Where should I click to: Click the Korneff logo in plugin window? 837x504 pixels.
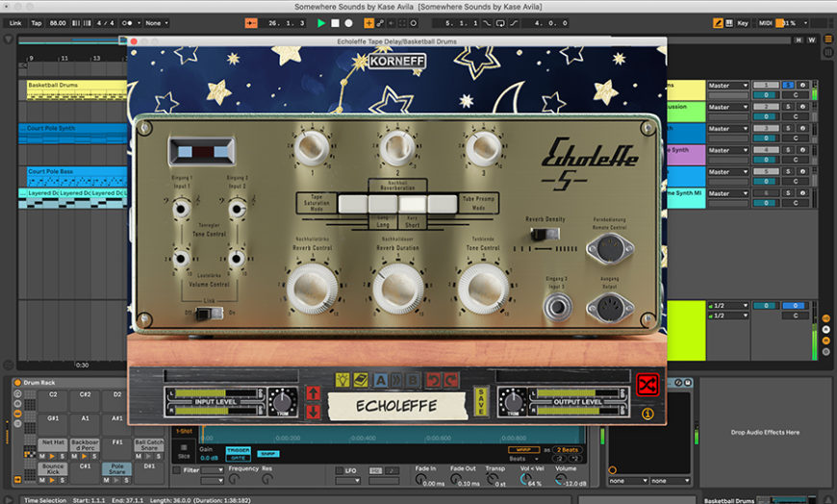(x=397, y=61)
